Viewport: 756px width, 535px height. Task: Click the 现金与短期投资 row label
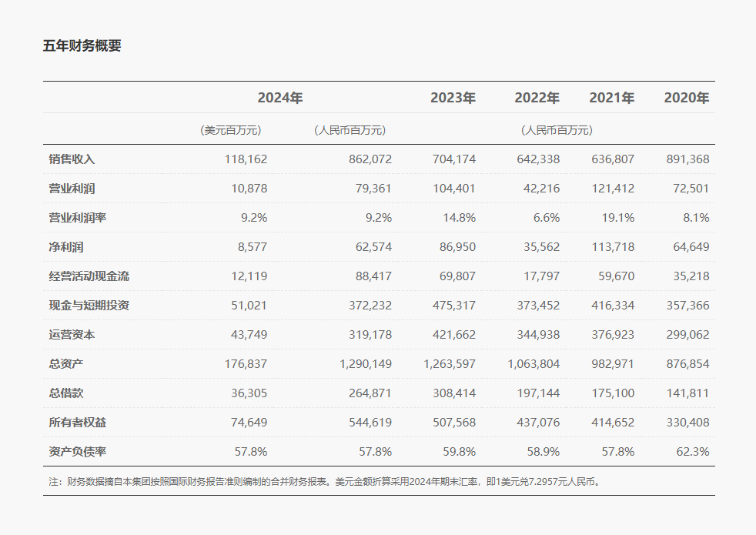pos(89,306)
